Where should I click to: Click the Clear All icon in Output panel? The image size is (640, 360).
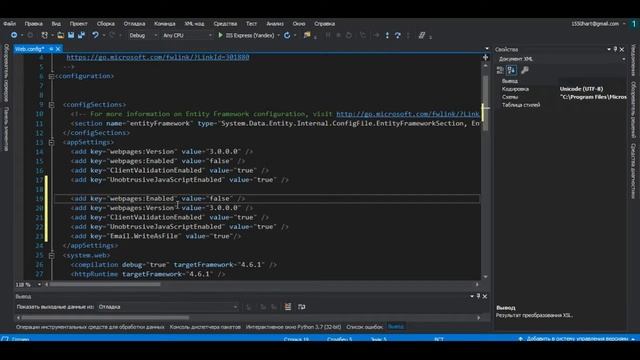click(x=288, y=307)
